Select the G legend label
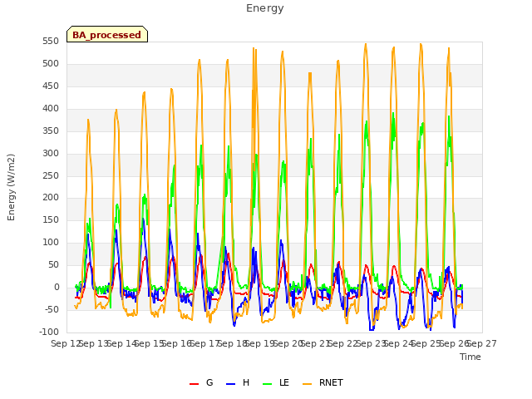Image resolution: width=532 pixels, height=399 pixels. (x=209, y=382)
